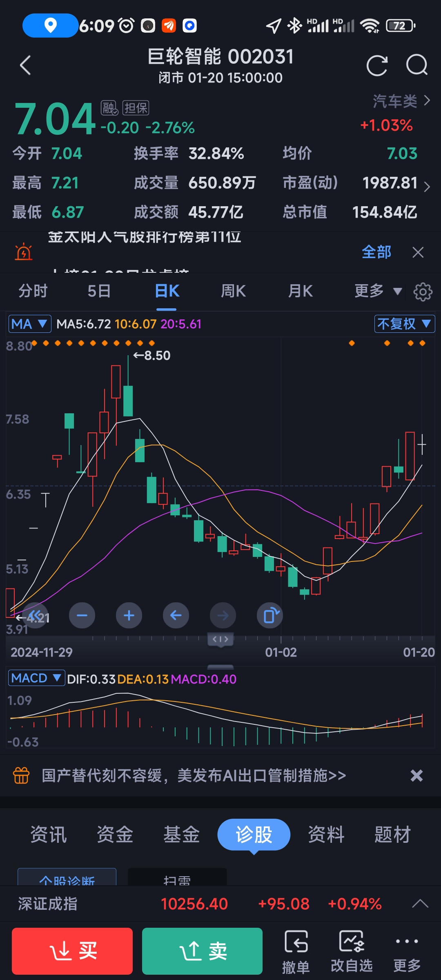
Task: Move chart left with arrow button
Action: (x=176, y=615)
